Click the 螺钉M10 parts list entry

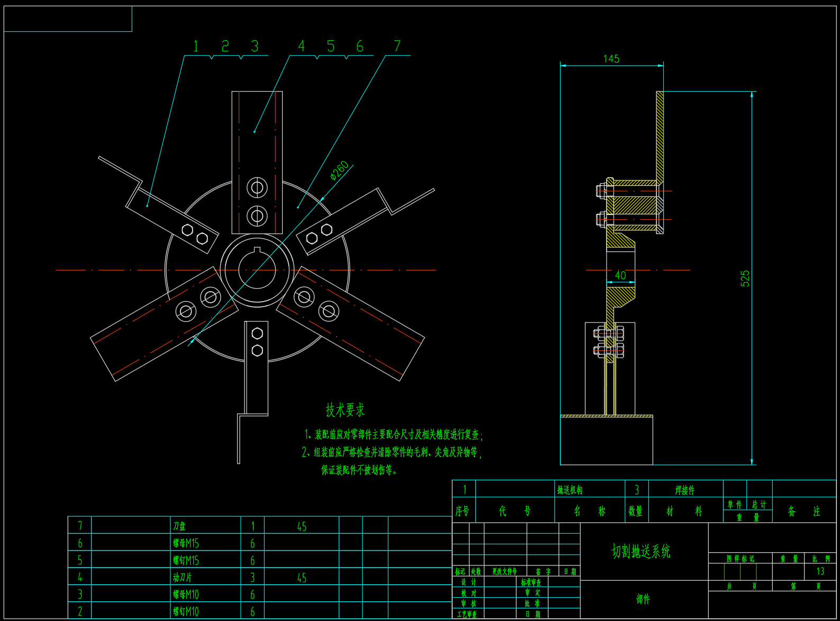(186, 611)
